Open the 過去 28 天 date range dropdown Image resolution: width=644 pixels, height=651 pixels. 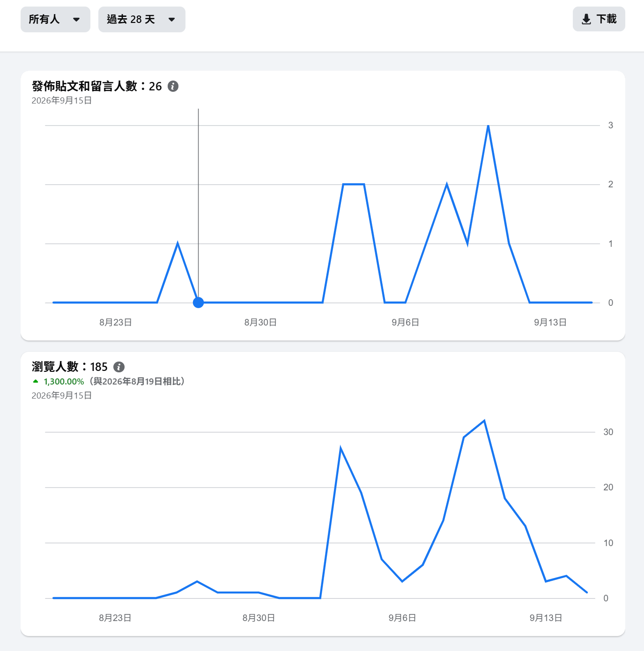click(x=141, y=19)
